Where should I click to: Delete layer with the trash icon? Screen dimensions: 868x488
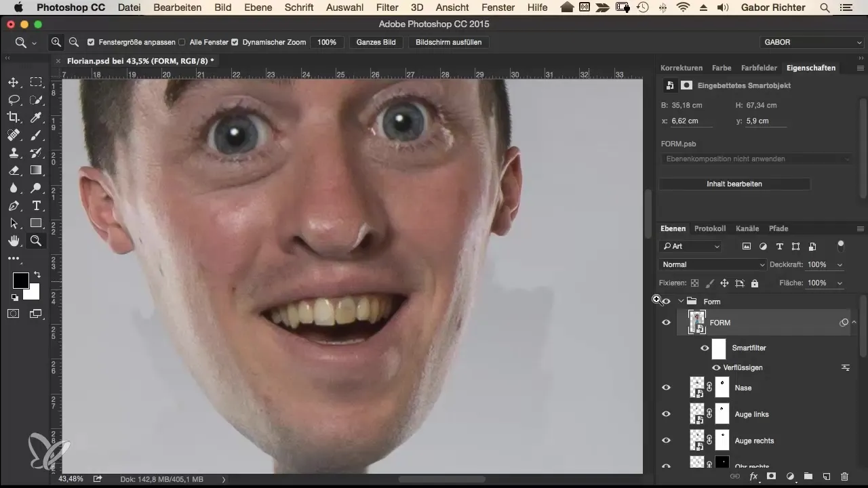coord(844,477)
